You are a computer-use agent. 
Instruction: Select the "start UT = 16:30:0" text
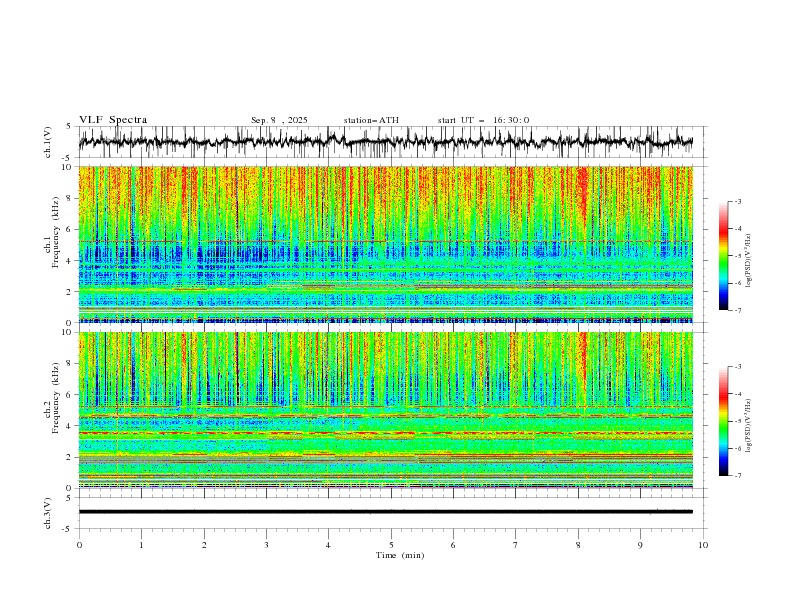click(483, 120)
